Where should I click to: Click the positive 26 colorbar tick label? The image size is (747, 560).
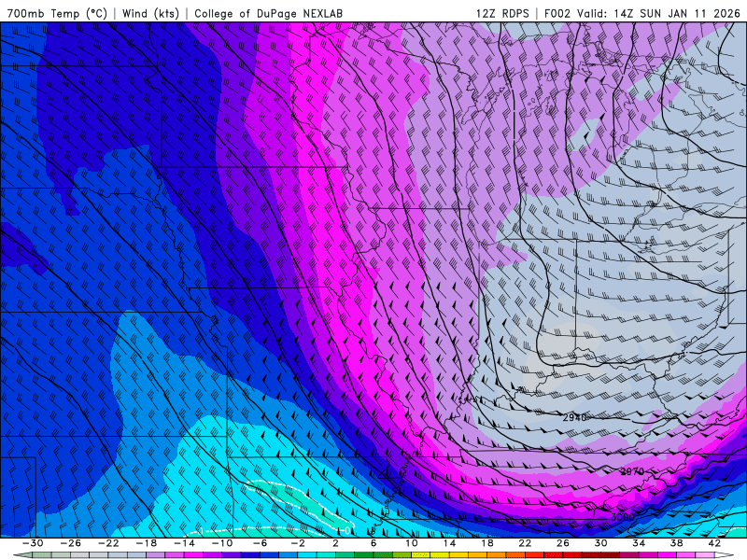563,543
